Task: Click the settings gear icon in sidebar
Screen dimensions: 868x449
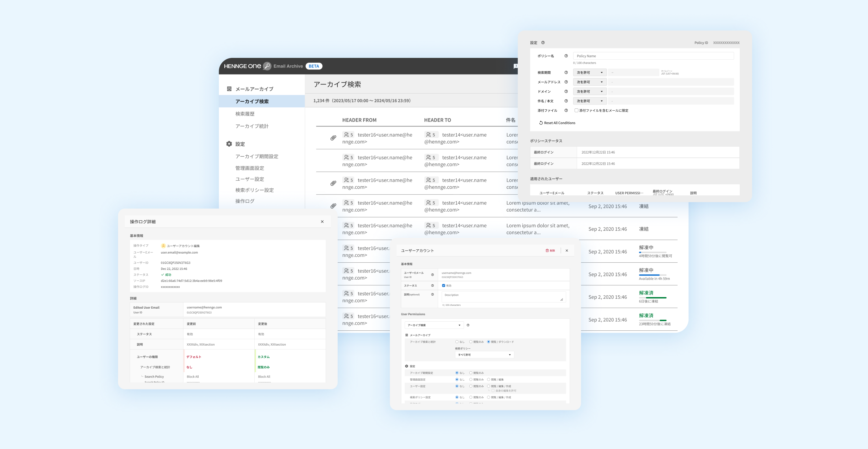Action: click(229, 144)
